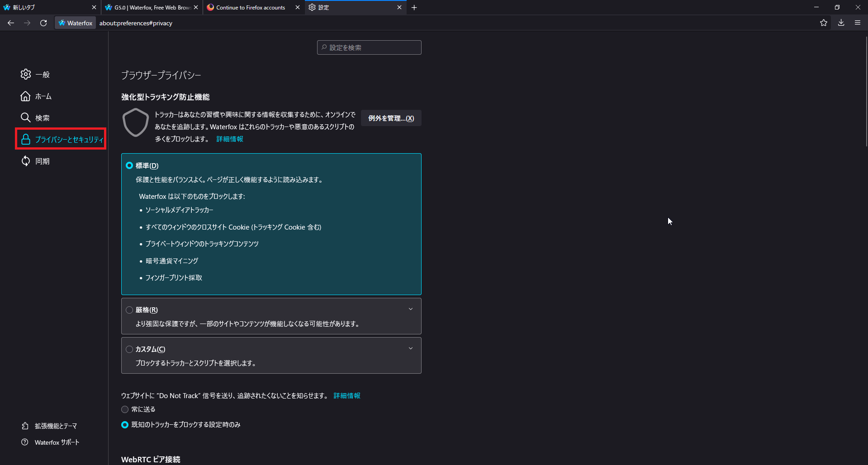Click the forward navigation arrow
Screen dimensions: 868x465
(27, 23)
